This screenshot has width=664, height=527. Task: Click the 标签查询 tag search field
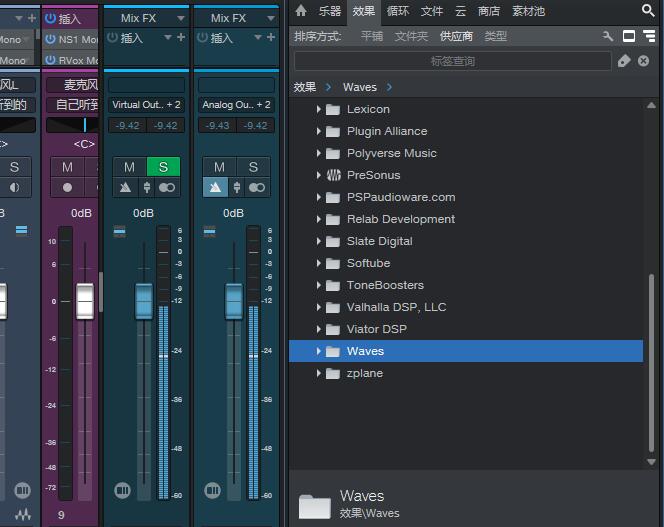click(452, 61)
